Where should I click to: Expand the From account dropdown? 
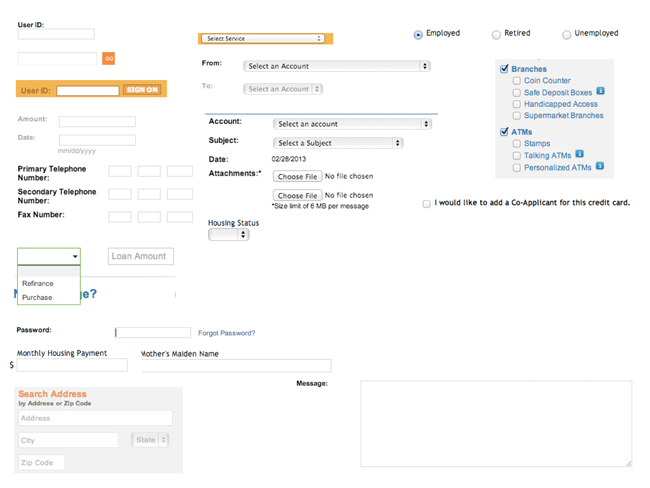[x=336, y=66]
